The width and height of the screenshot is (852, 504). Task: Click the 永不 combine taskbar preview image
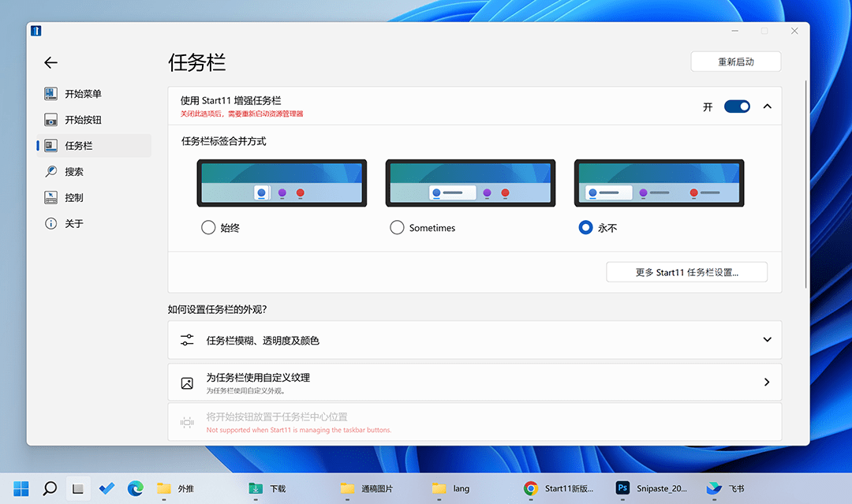659,183
